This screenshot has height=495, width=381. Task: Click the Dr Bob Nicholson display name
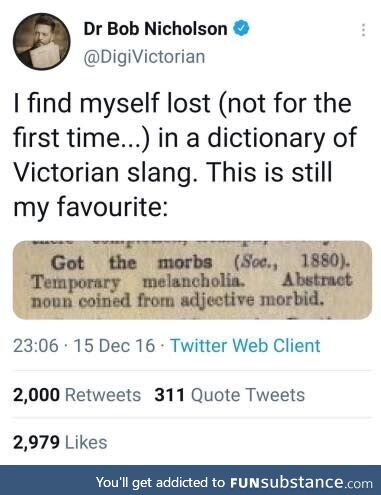click(x=155, y=29)
